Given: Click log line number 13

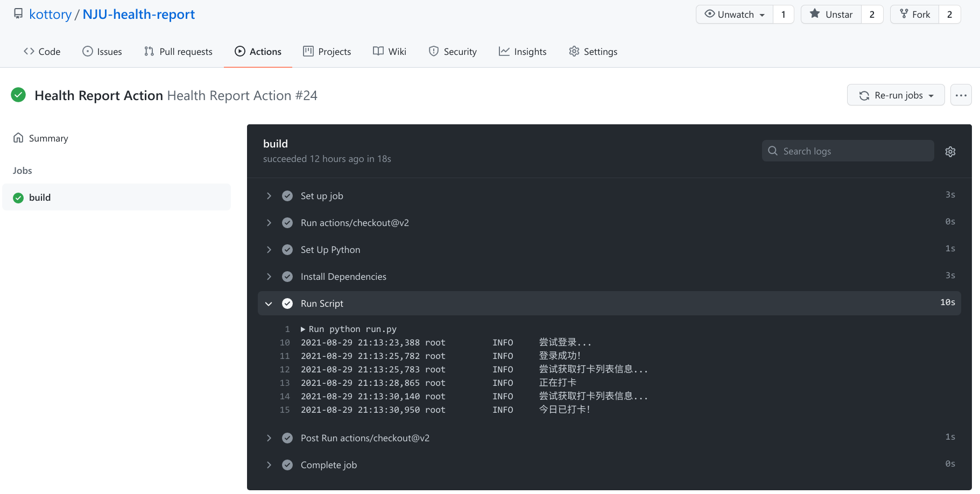Looking at the screenshot, I should pyautogui.click(x=285, y=383).
